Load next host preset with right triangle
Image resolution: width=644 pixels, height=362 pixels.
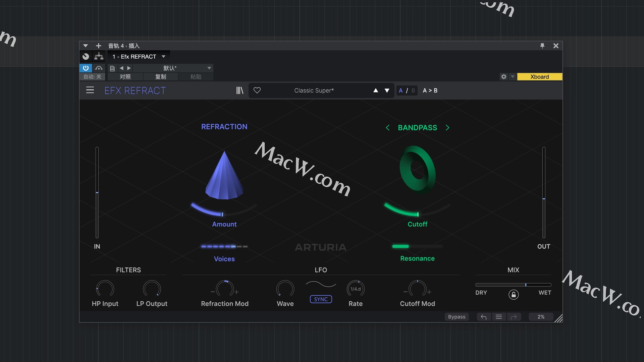[129, 68]
